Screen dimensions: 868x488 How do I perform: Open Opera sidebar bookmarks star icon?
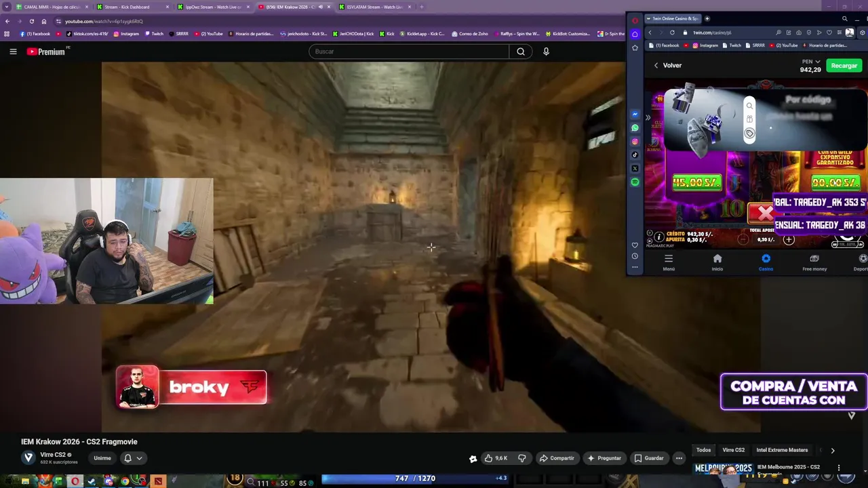[635, 47]
